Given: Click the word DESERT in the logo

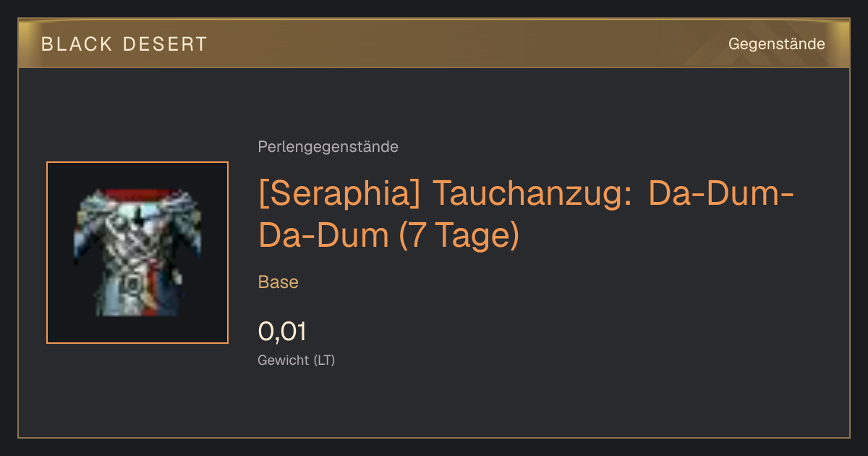Looking at the screenshot, I should pyautogui.click(x=165, y=44).
